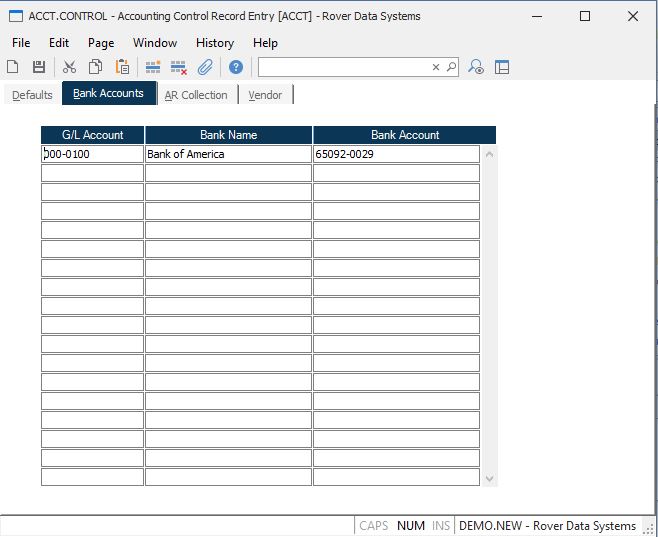Screen dimensions: 658x537
Task: Save the record with the floppy disk icon
Action: tap(39, 67)
